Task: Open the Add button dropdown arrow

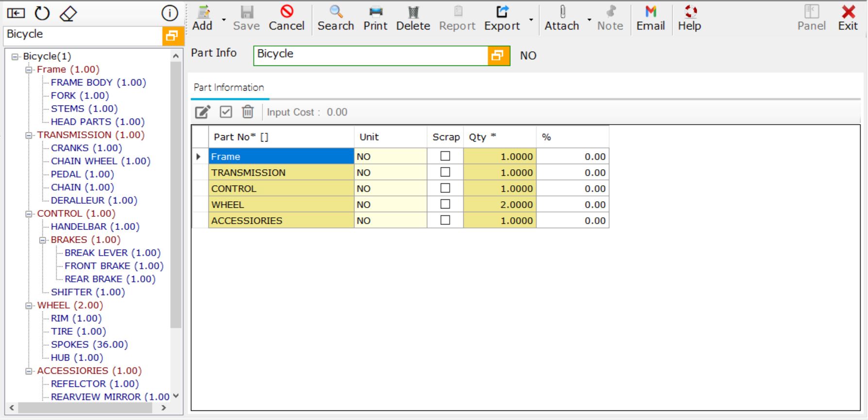Action: (x=224, y=20)
